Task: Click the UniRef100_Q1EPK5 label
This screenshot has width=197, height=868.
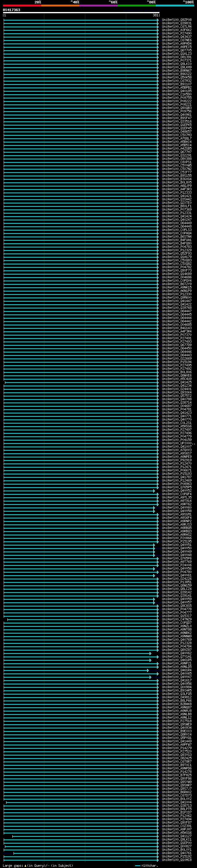Action: 176,125
